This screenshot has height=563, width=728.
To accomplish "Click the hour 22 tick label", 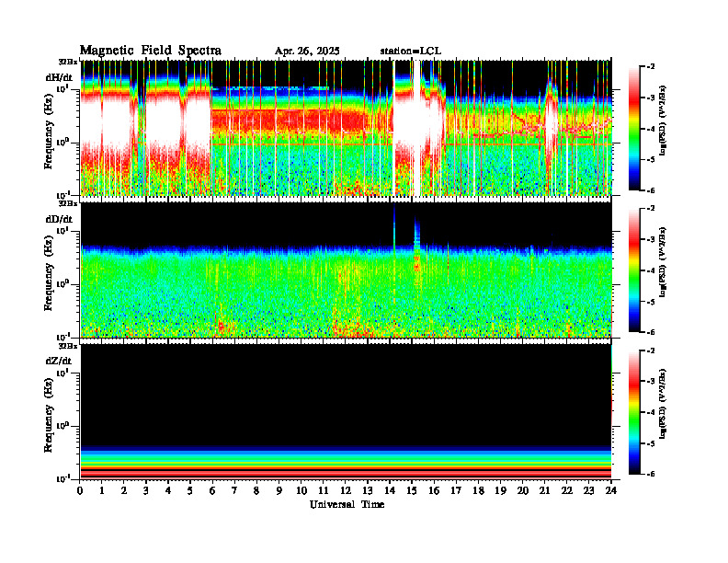I will [x=567, y=491].
